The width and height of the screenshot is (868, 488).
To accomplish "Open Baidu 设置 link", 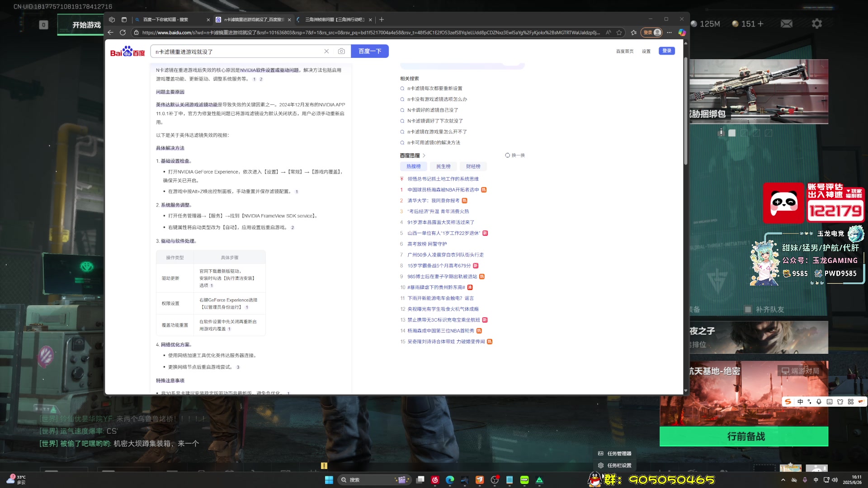I will (x=646, y=52).
